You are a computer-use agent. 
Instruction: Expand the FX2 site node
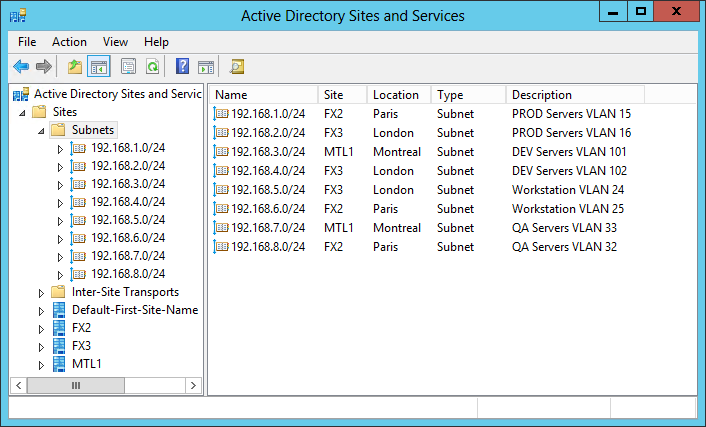tap(41, 329)
